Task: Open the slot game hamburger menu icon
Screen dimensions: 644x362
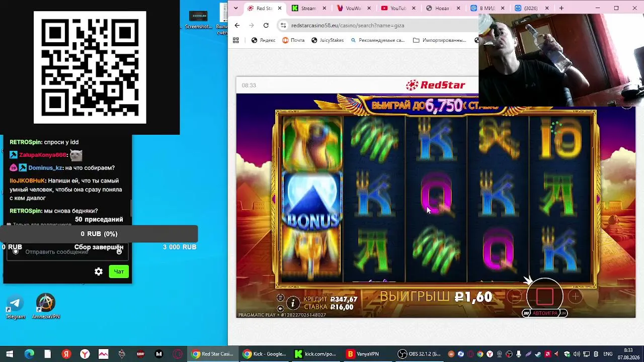Action: [280, 298]
